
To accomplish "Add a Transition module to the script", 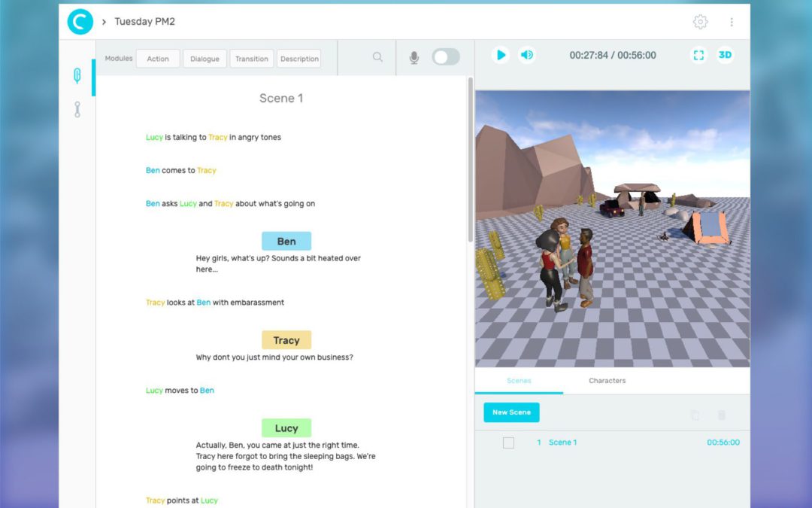I will pyautogui.click(x=251, y=58).
